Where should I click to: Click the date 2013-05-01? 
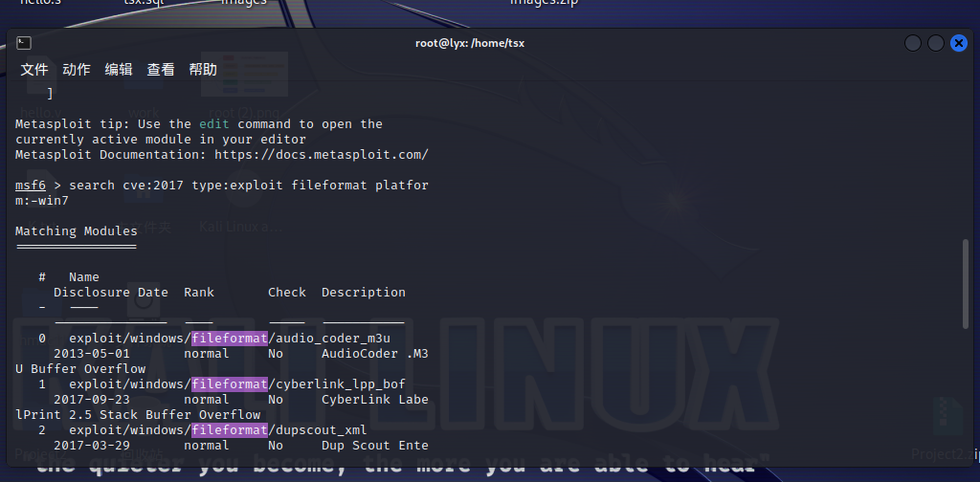tap(92, 354)
